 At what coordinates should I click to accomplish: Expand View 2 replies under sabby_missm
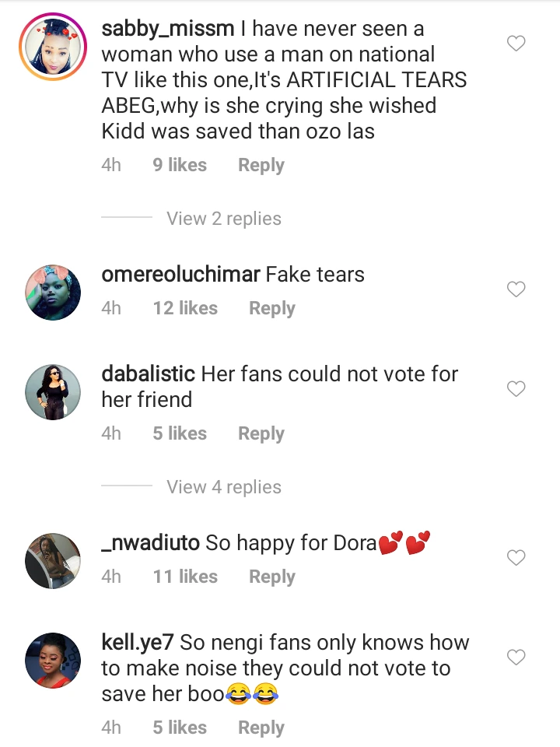[224, 219]
